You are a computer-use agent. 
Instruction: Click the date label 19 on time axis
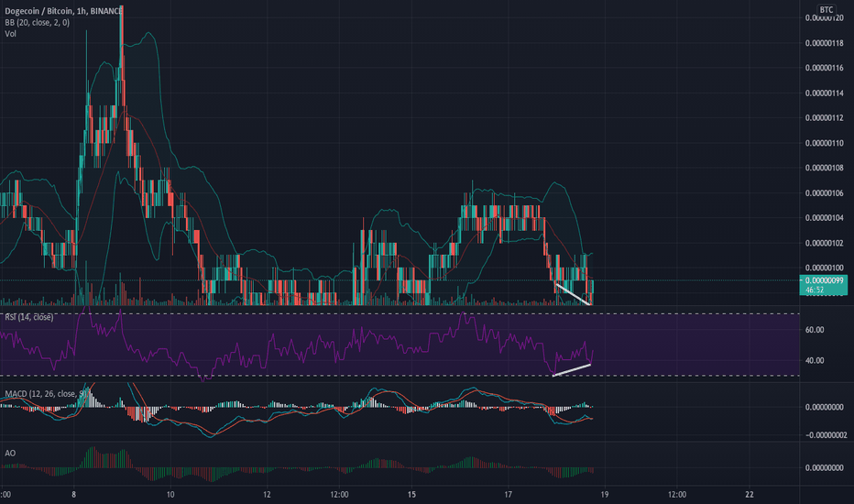[x=605, y=495]
